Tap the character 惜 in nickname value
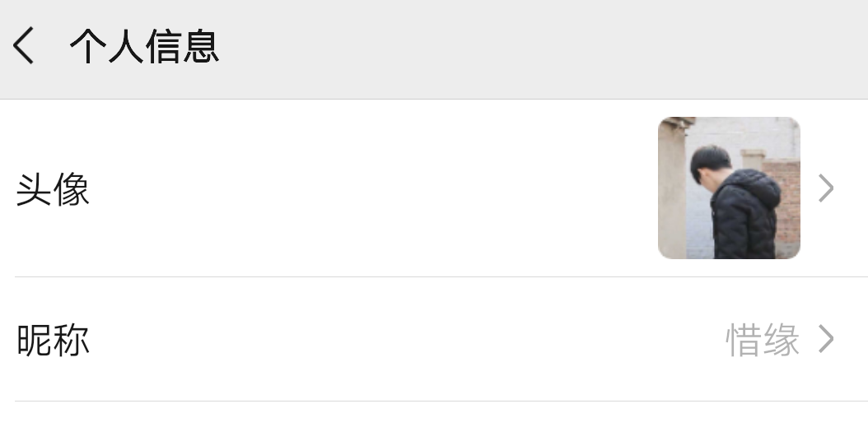Screen dimensions: 868x441 744,340
